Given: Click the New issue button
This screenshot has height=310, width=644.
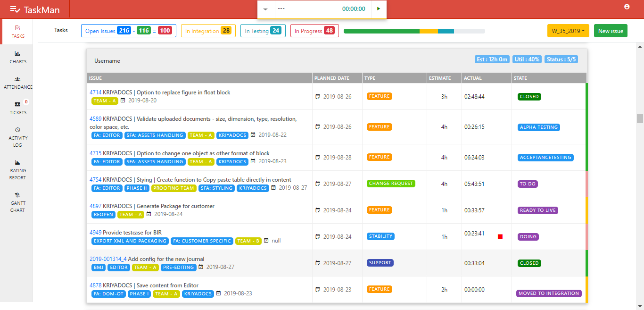Looking at the screenshot, I should click(611, 31).
